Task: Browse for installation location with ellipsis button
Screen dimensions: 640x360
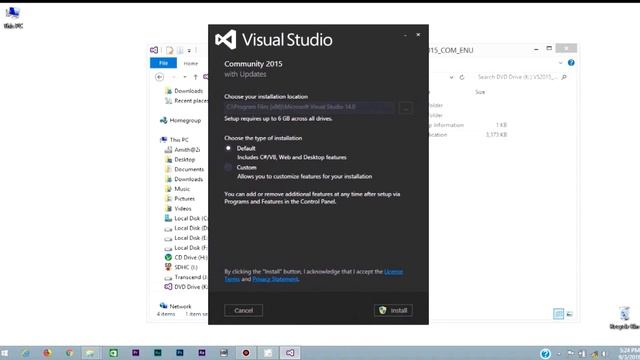Action: pos(405,108)
